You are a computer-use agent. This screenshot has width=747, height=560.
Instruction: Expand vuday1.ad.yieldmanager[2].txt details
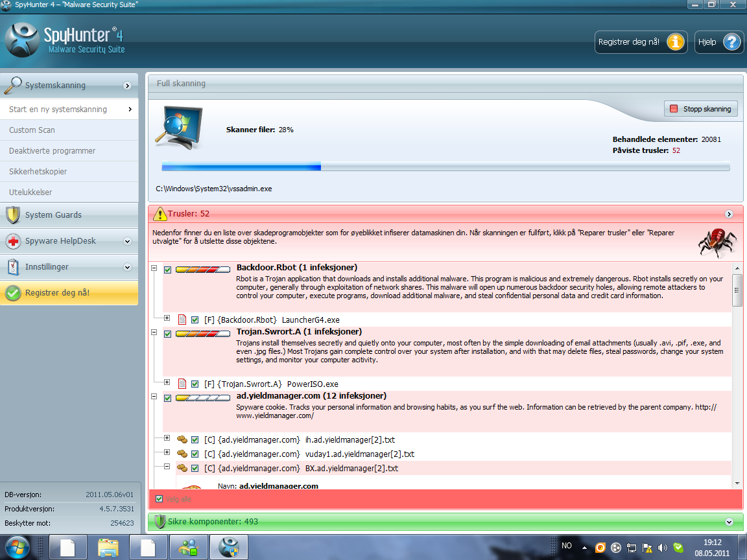click(167, 452)
